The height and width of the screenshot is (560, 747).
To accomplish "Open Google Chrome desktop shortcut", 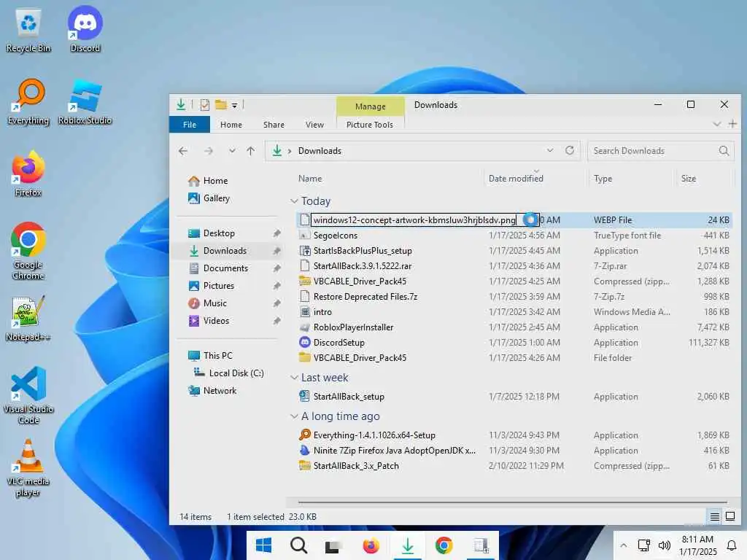I will click(x=28, y=252).
